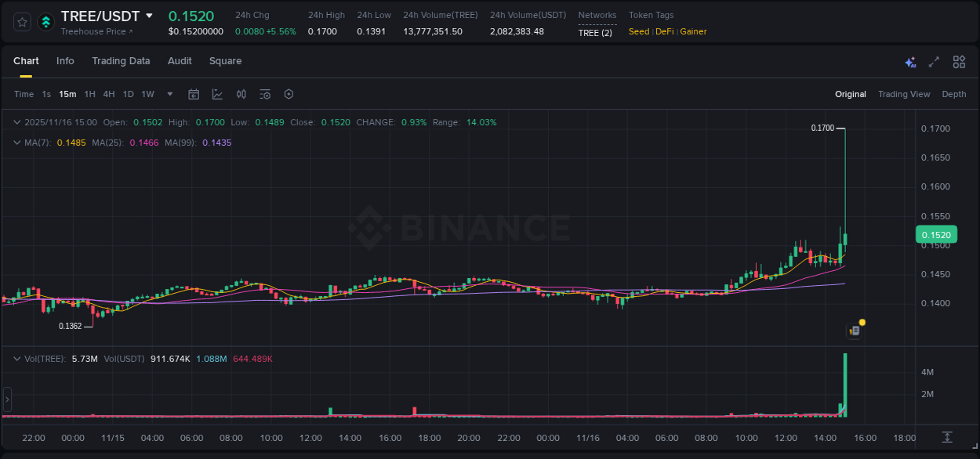Click the volume panel left scrollbar
The height and width of the screenshot is (459, 980).
7,399
